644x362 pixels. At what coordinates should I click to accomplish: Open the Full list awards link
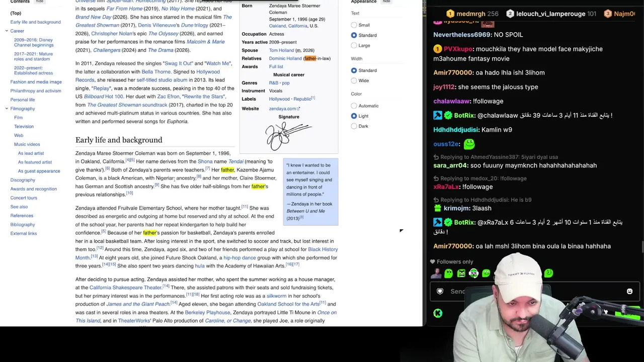276,66
